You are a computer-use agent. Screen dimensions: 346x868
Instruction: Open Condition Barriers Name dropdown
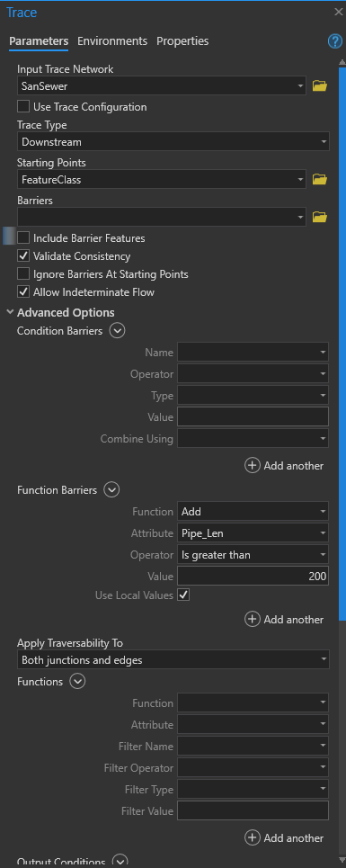pos(253,352)
